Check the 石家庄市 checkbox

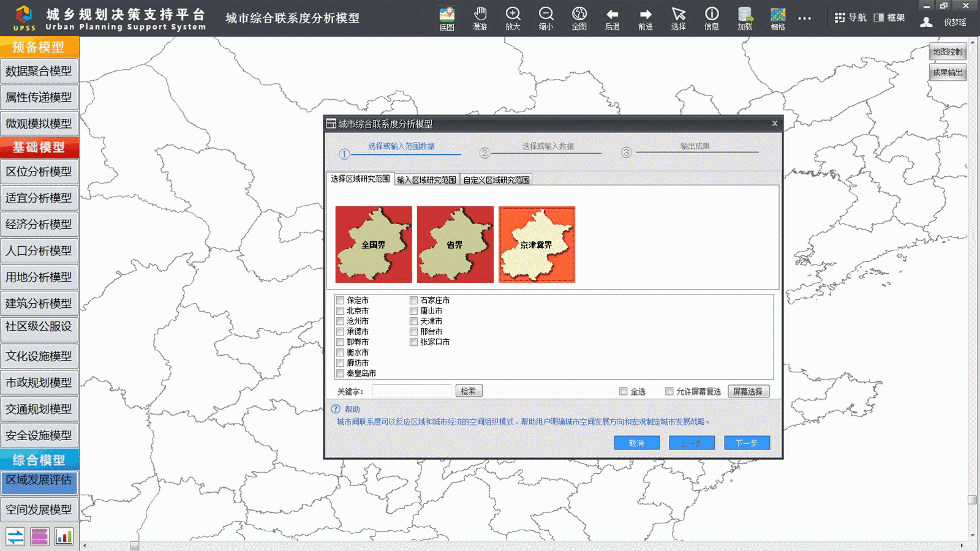(413, 301)
